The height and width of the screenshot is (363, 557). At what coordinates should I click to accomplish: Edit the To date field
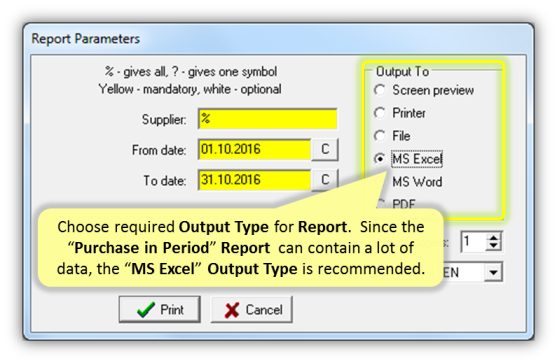254,180
